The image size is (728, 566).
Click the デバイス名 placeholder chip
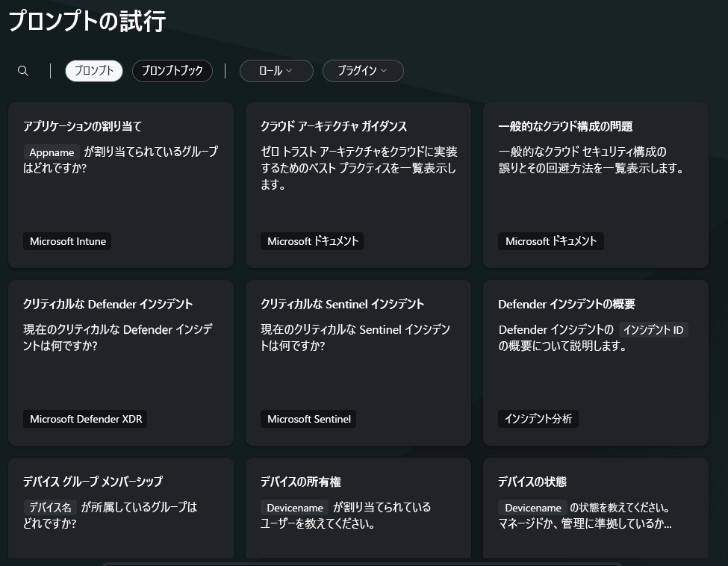point(50,508)
